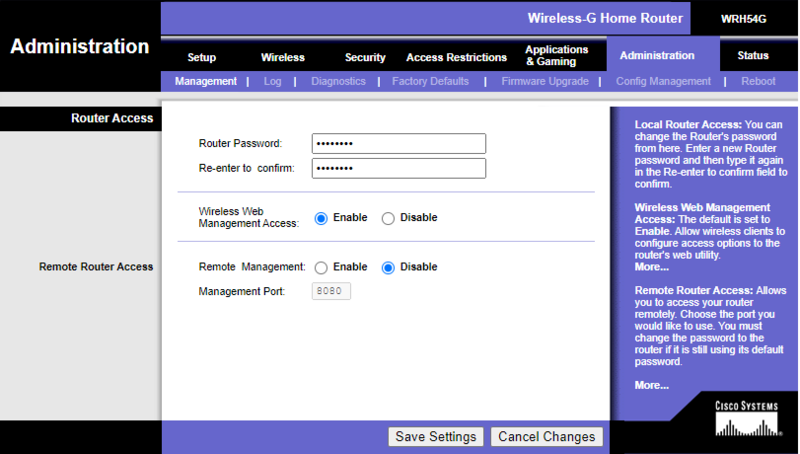Click the Cancel Changes button
800x454 pixels.
(546, 437)
